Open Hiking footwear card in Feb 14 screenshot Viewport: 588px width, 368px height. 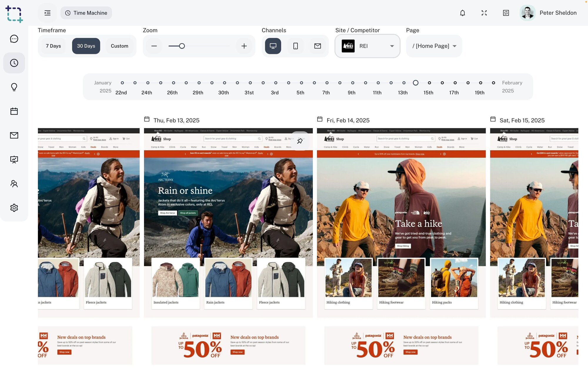click(401, 284)
